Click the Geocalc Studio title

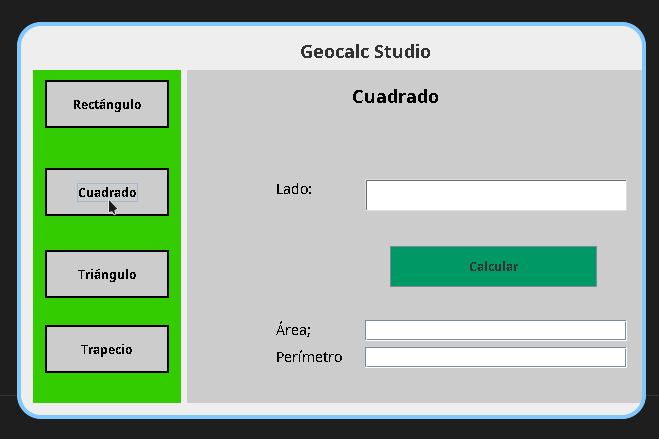click(365, 52)
